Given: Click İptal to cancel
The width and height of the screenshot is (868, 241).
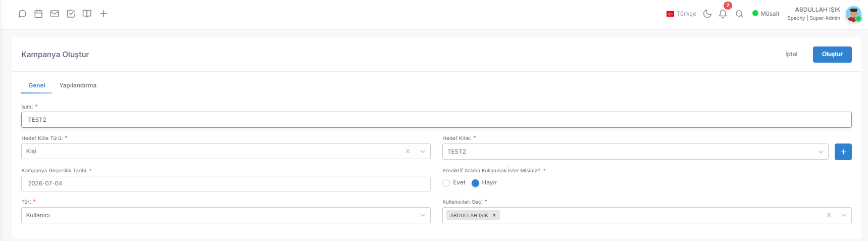Looking at the screenshot, I should (x=791, y=54).
